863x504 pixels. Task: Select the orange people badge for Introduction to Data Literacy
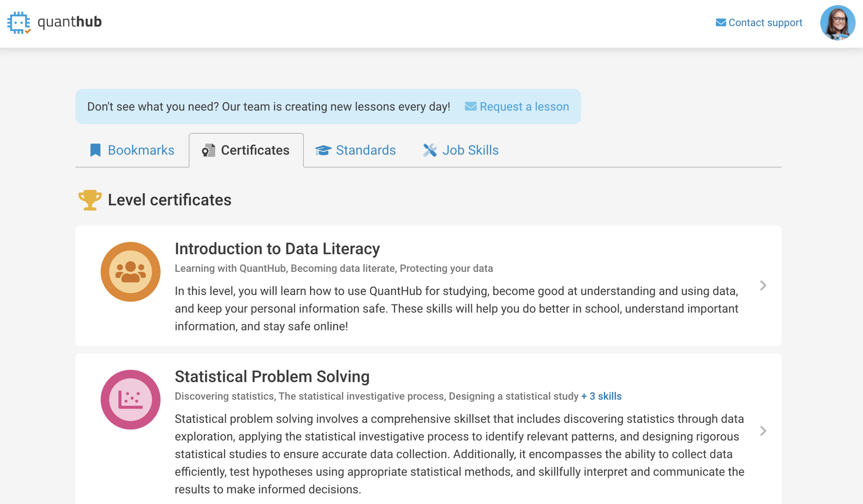(x=130, y=271)
